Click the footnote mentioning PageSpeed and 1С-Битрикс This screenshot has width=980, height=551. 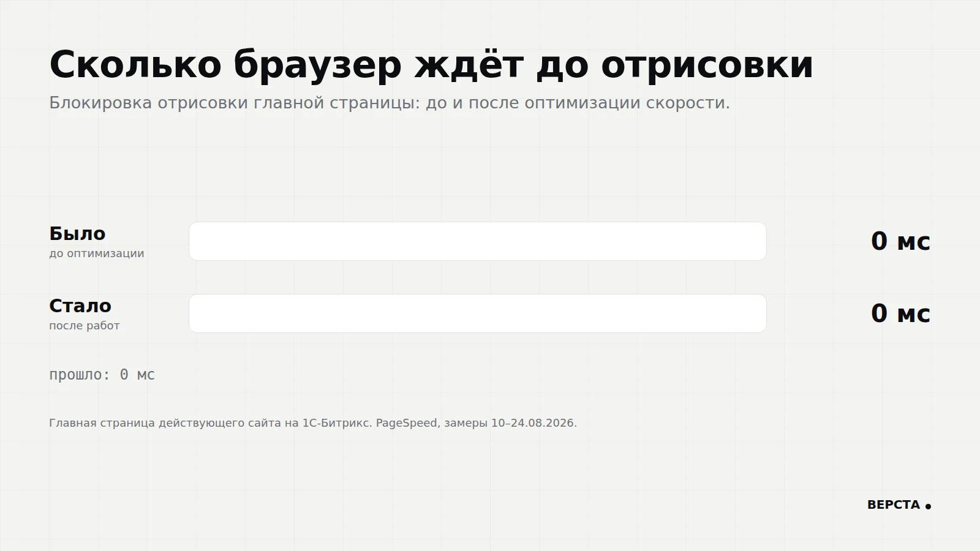[313, 423]
